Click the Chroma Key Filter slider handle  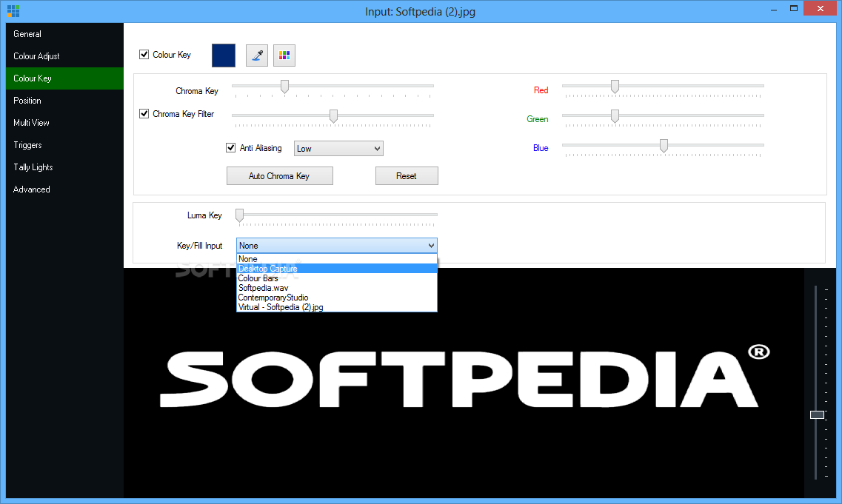(x=333, y=116)
